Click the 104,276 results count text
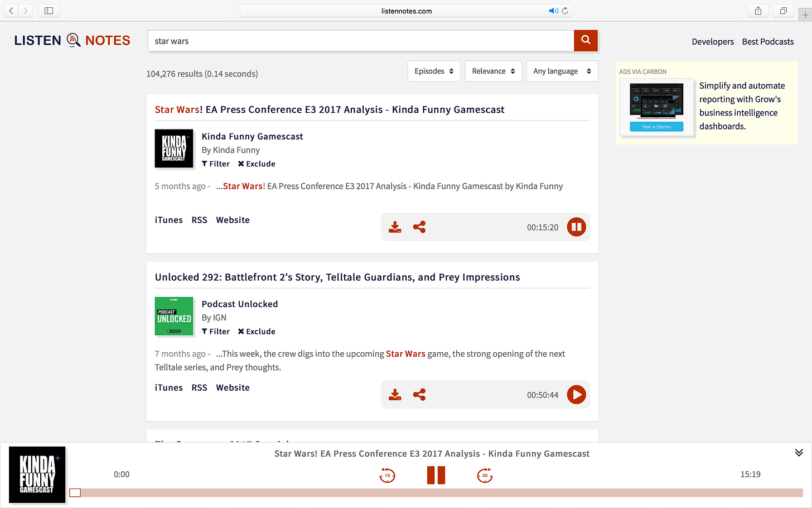The height and width of the screenshot is (508, 812). [x=202, y=74]
